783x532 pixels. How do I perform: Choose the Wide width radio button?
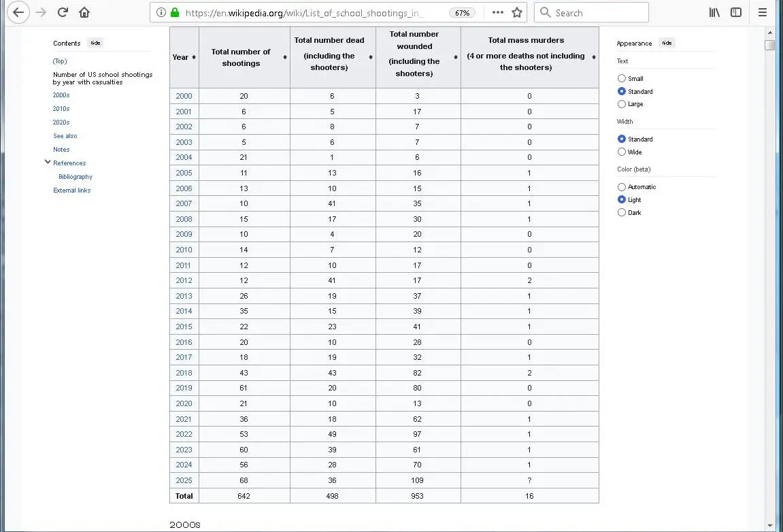[622, 152]
